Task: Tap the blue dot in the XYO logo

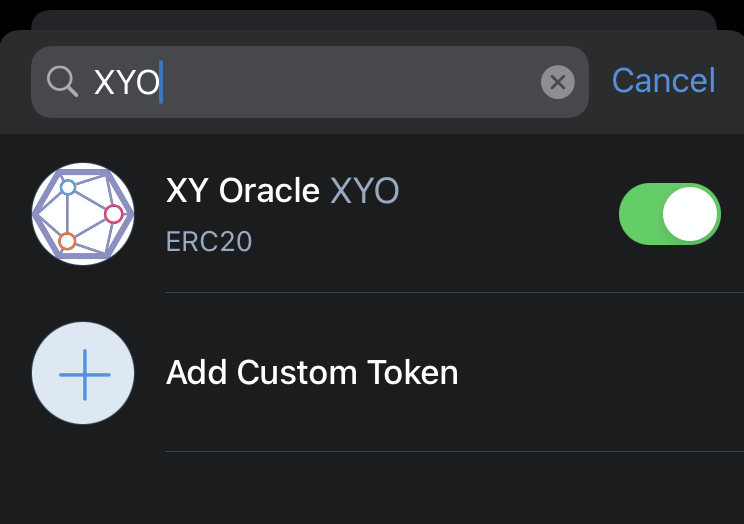Action: pos(68,187)
